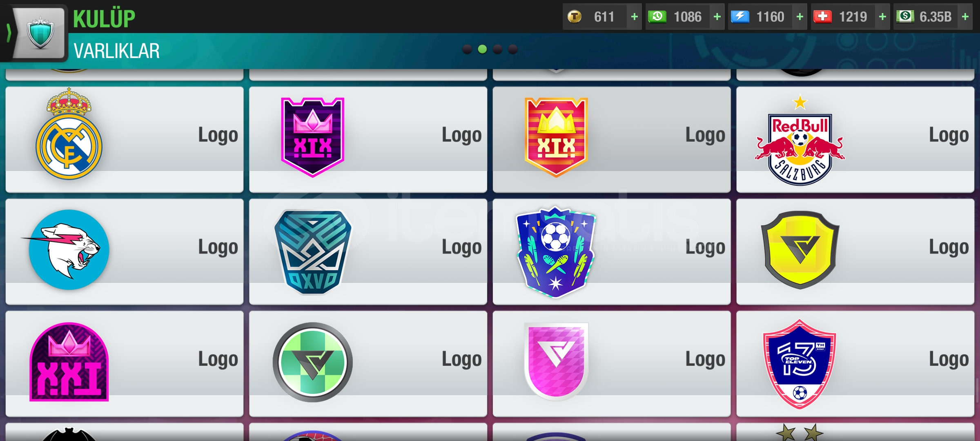
Task: Add more cash with the plus button
Action: point(965,17)
